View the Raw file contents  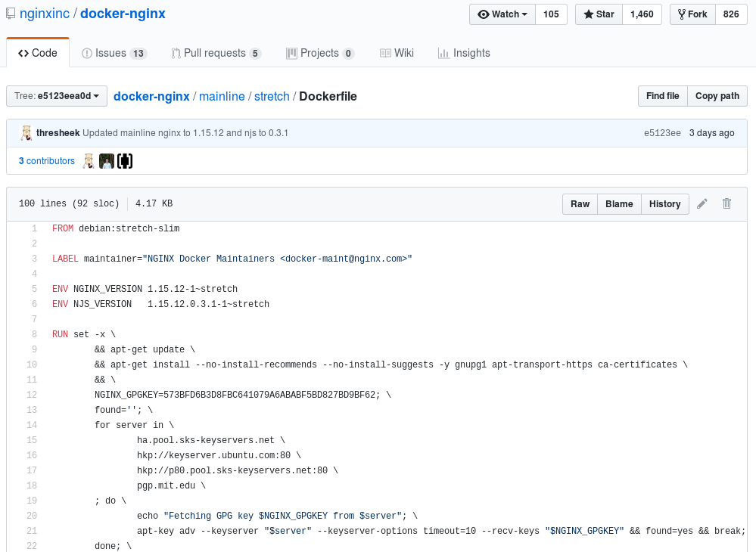580,204
